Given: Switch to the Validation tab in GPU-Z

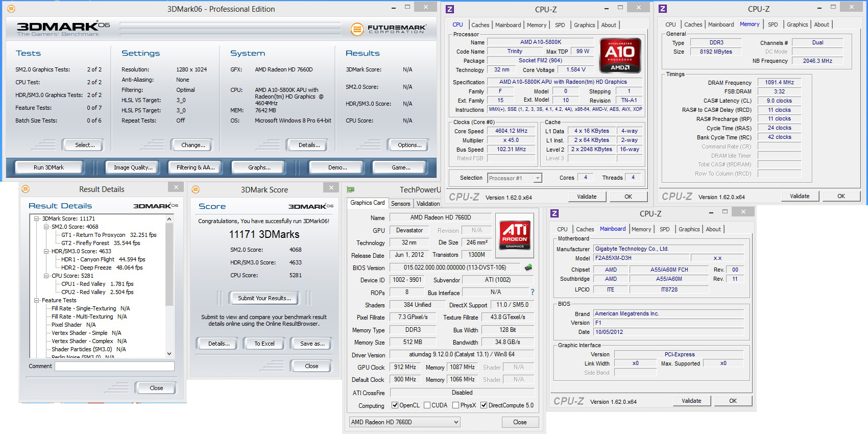Looking at the screenshot, I should 428,203.
